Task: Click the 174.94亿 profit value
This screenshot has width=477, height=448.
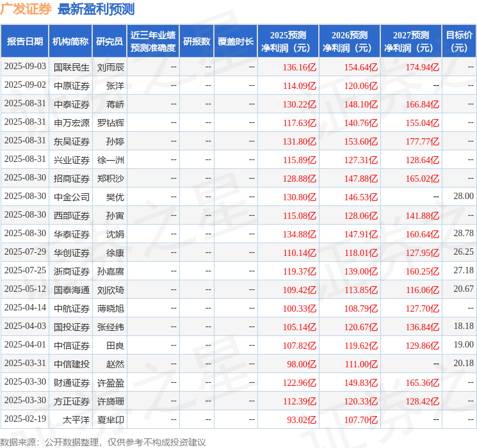Action: pos(423,67)
